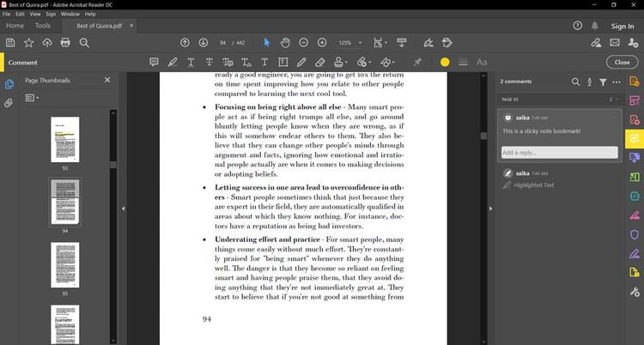Select the Add text box tool
This screenshot has width=644, height=345.
tap(283, 62)
